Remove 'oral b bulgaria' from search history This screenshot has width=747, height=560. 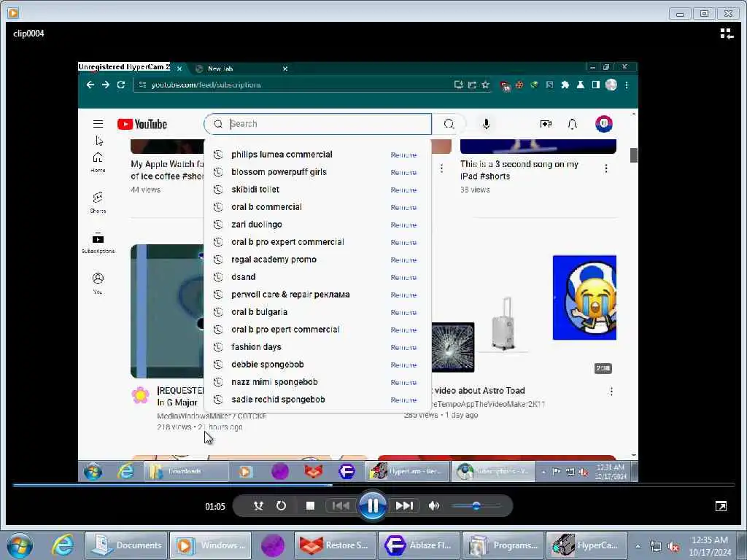tap(403, 312)
